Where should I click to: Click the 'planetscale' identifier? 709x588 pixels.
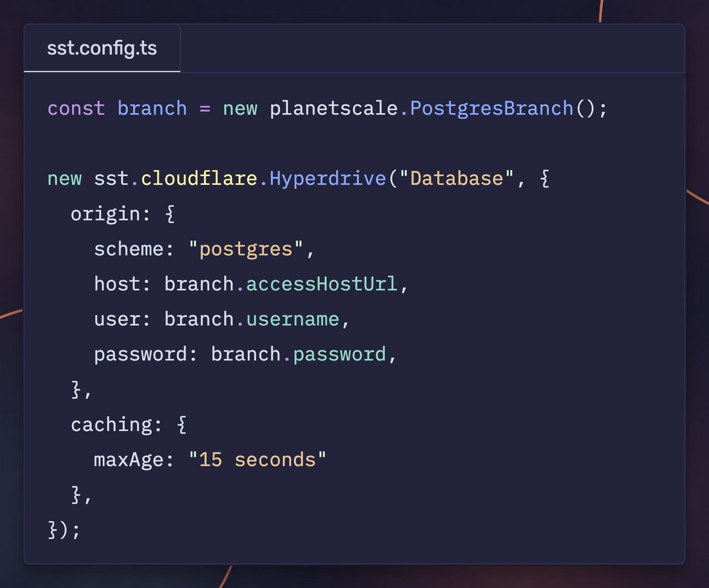pos(334,109)
